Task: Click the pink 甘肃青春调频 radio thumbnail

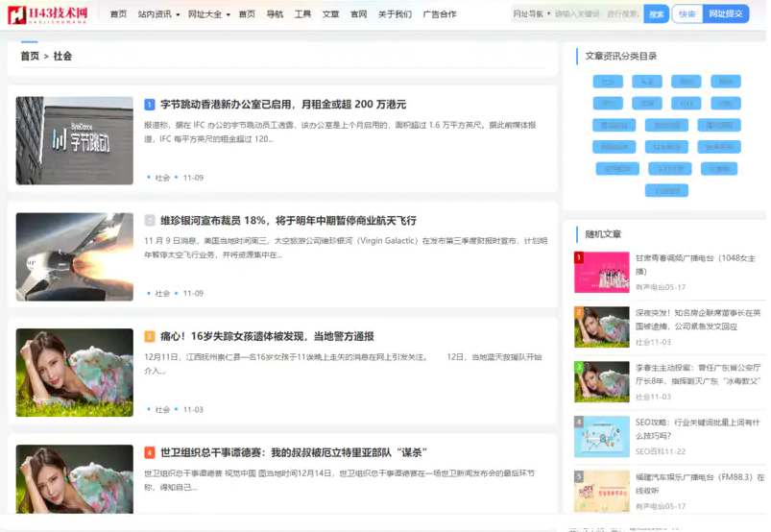Action: (x=601, y=272)
